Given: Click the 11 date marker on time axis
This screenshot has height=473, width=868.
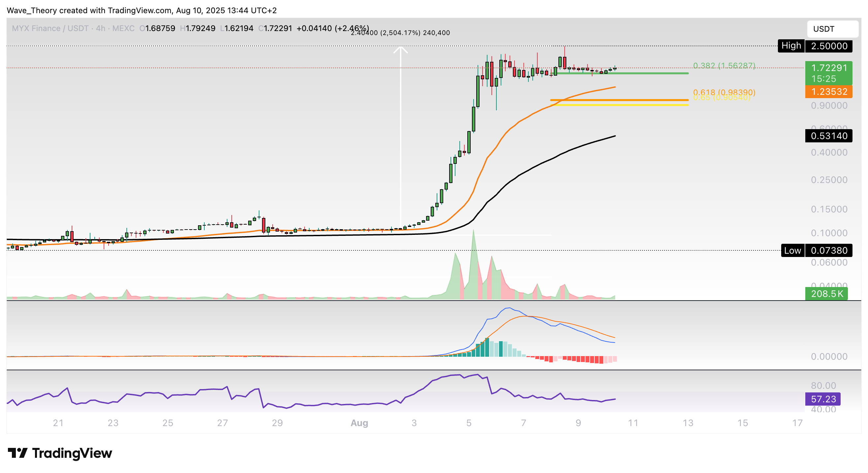Looking at the screenshot, I should 633,423.
